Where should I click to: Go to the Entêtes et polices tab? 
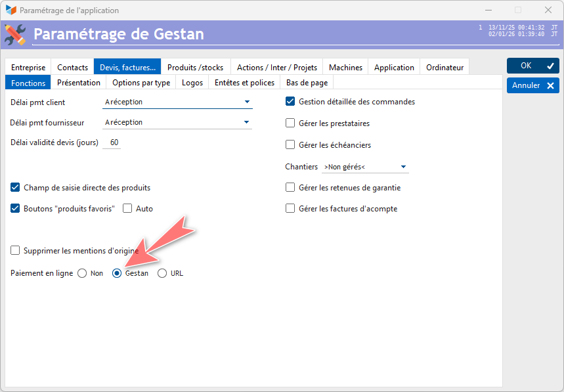click(244, 83)
